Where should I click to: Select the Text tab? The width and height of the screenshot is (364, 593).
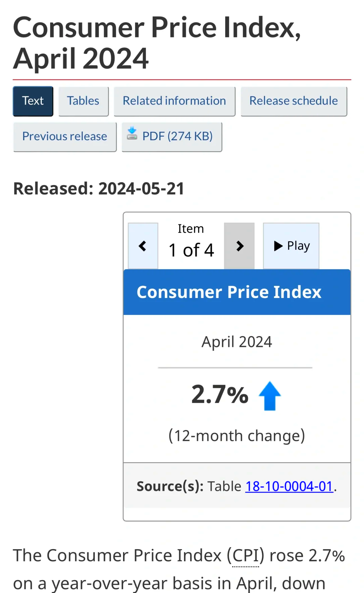33,101
